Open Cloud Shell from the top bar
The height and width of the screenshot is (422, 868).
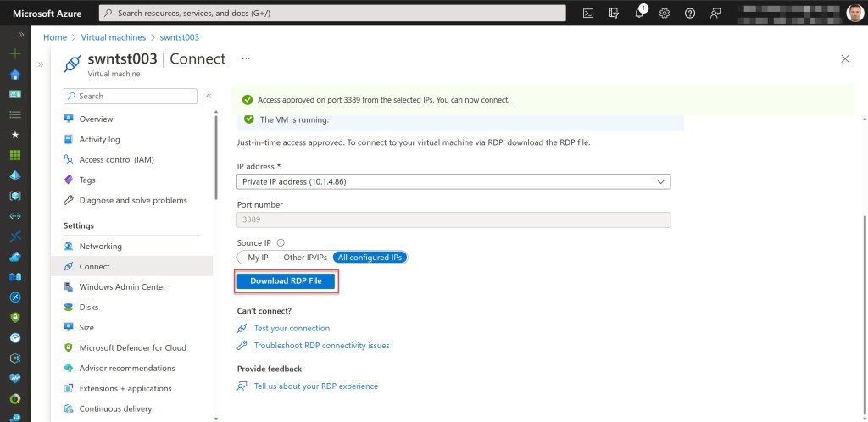588,13
